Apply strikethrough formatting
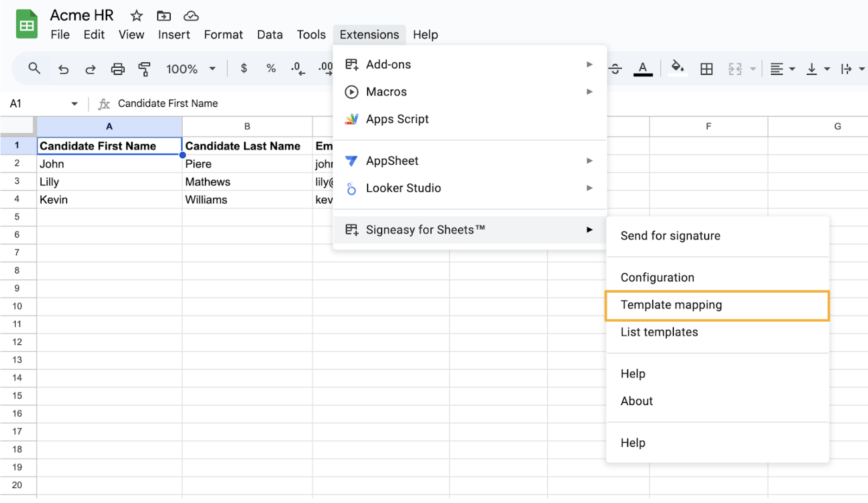 pos(615,69)
